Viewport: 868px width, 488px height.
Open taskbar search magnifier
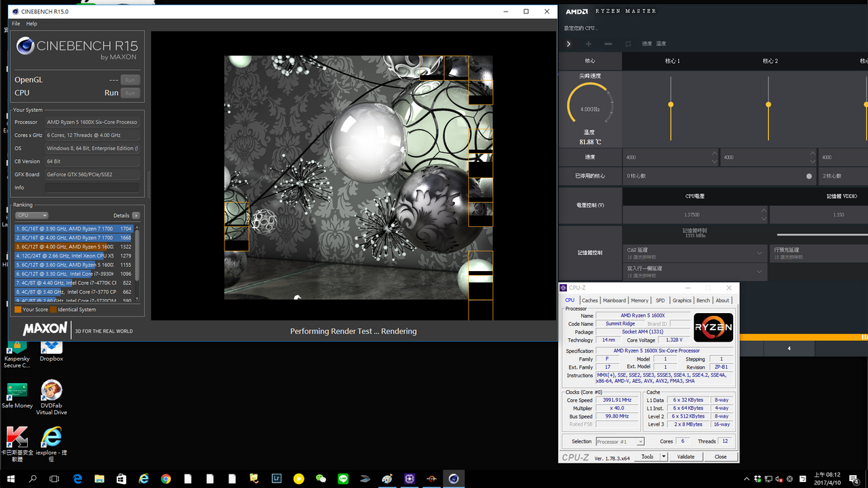click(33, 479)
